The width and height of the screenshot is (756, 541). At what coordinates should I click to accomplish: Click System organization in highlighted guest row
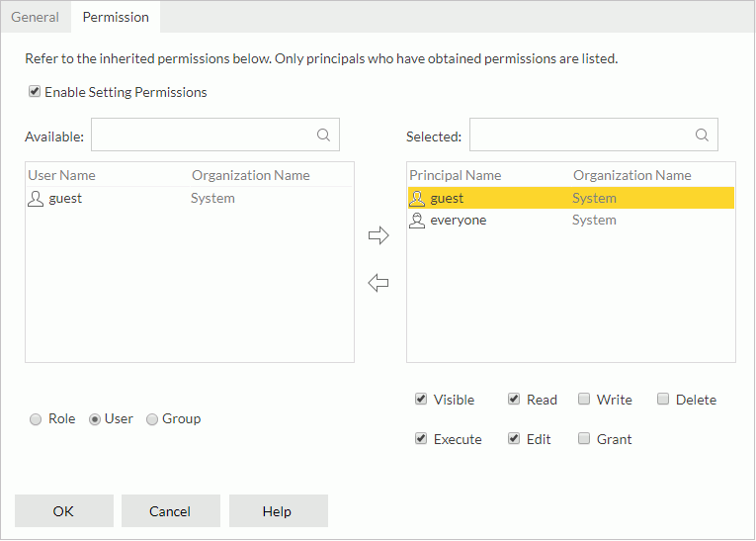point(594,199)
